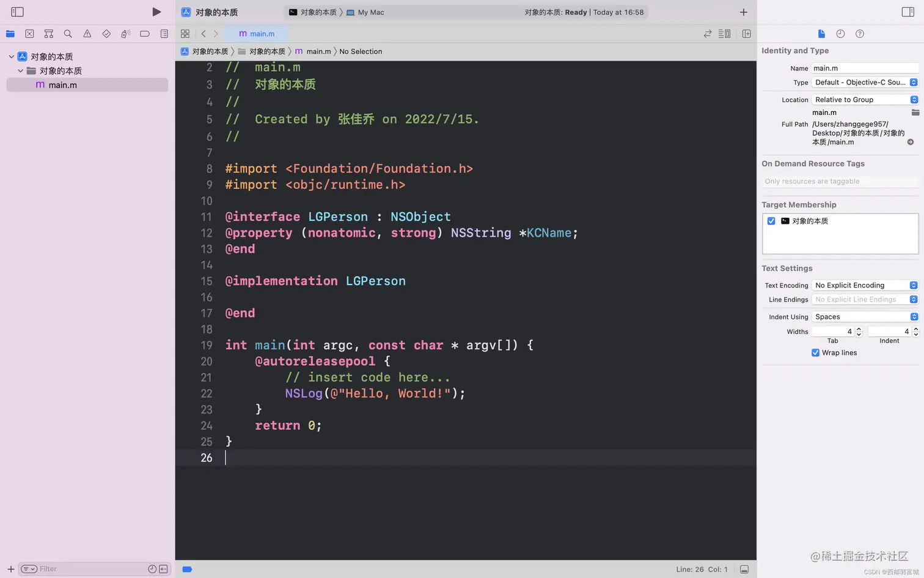Open the Text Encoding dropdown
Viewport: 924px width, 578px height.
[x=865, y=286]
